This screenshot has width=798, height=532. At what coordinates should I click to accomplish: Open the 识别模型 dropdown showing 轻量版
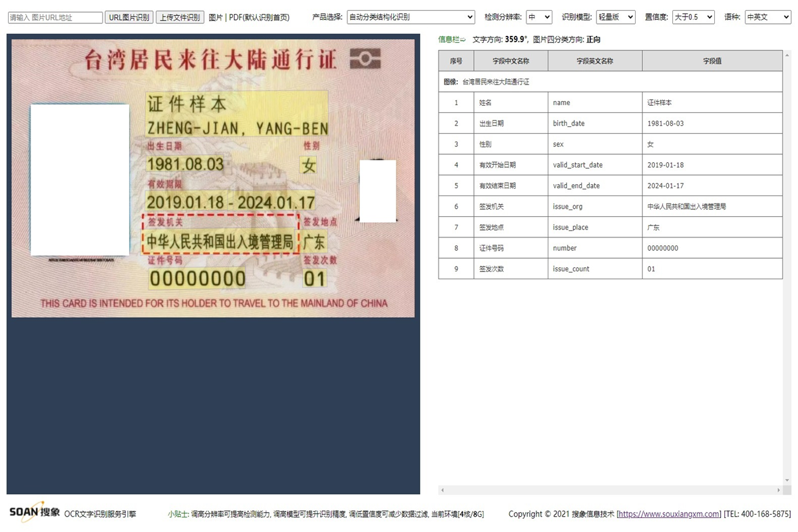614,17
